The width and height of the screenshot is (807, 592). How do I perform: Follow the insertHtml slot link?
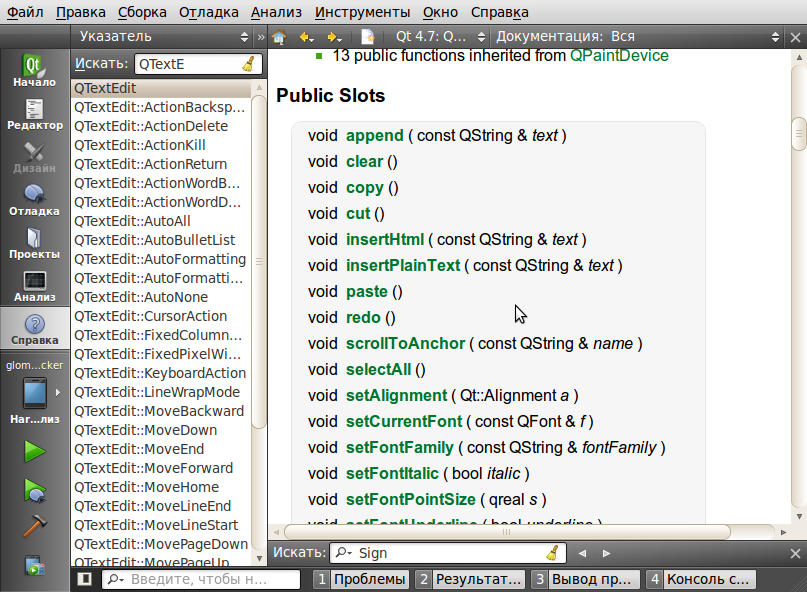(385, 239)
